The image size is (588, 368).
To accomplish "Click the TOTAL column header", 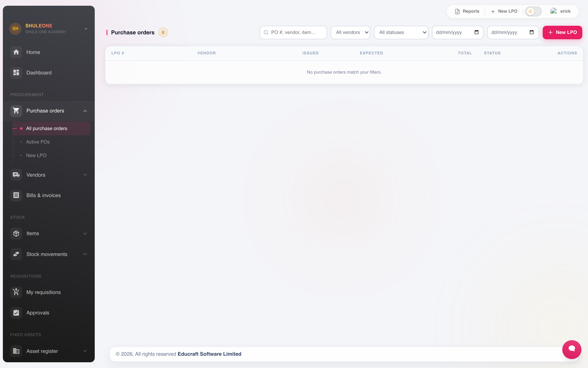I will click(465, 53).
